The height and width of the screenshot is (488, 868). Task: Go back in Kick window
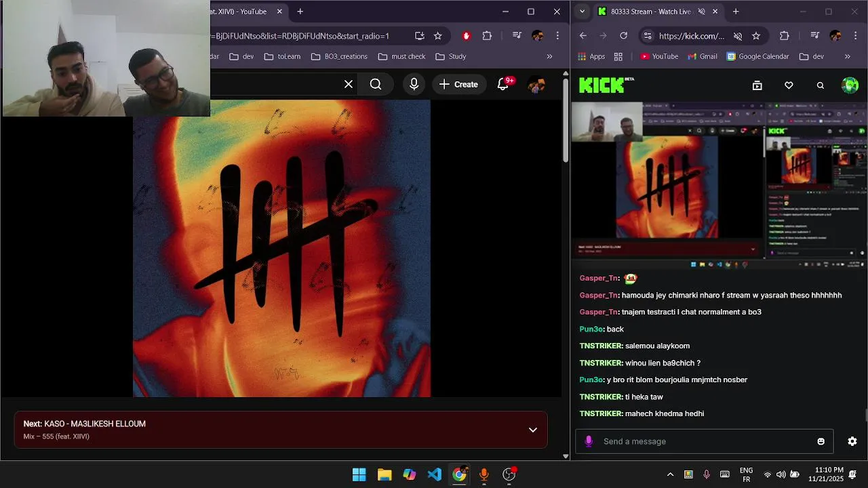click(583, 36)
